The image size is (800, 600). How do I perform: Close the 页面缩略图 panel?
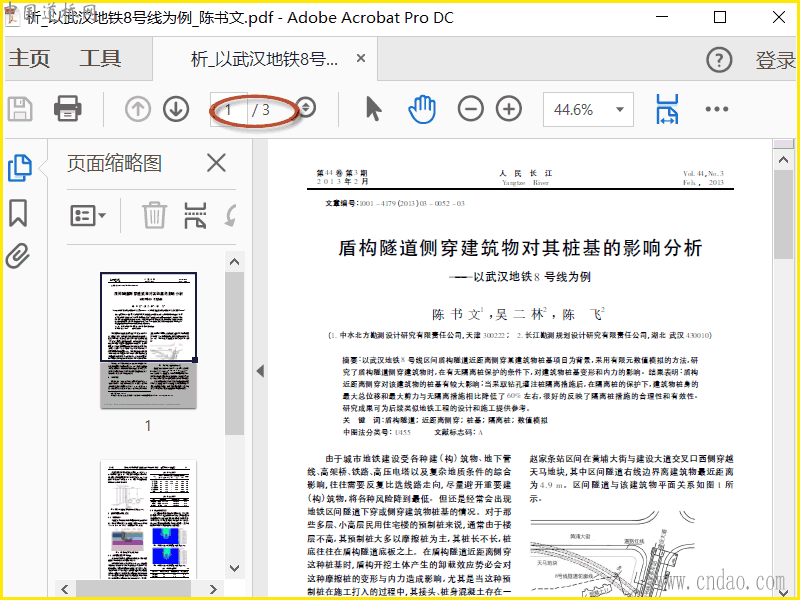tap(216, 164)
